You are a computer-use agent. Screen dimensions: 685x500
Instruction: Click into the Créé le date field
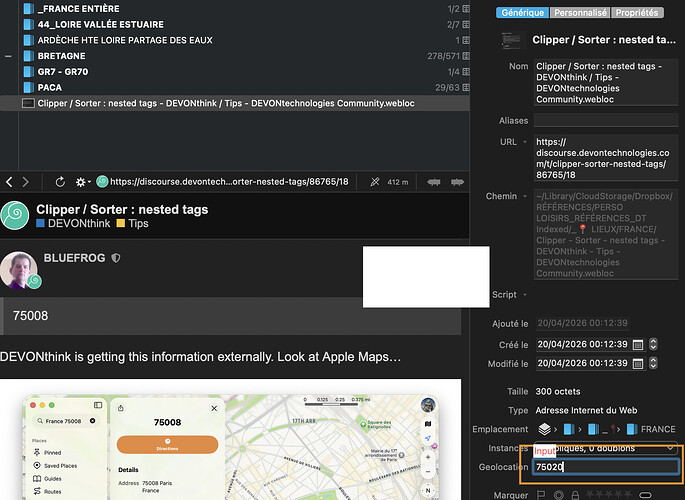pos(582,344)
